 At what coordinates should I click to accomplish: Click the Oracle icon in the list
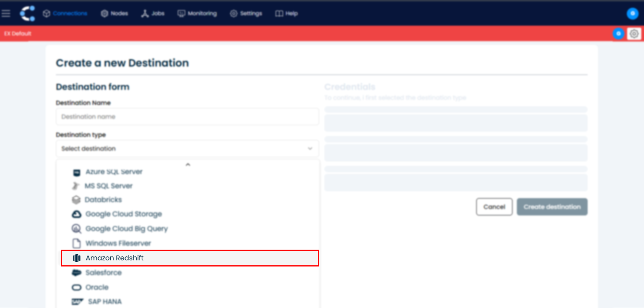pos(76,287)
